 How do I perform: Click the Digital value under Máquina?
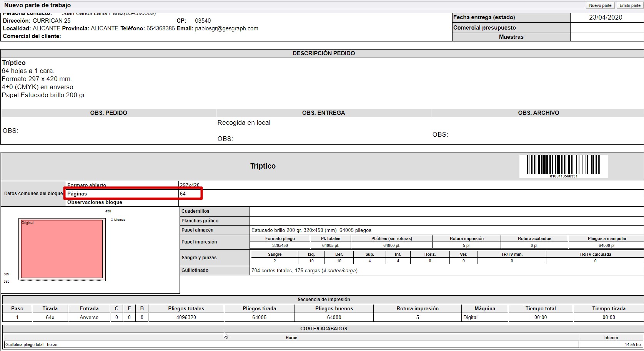[470, 318]
